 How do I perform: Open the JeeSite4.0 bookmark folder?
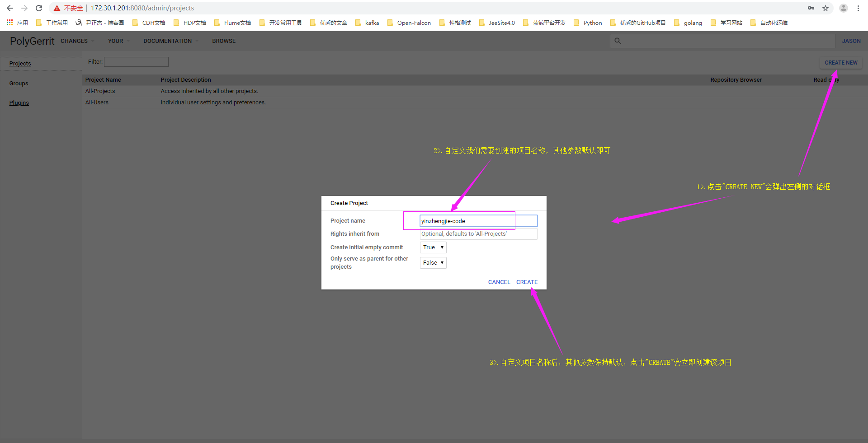pos(497,23)
